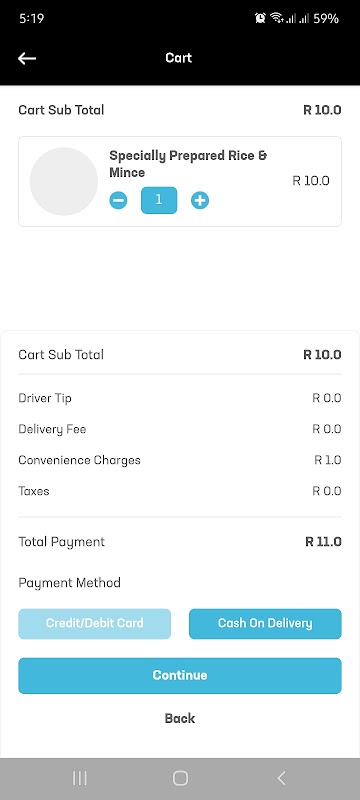Tap the item's round image placeholder

[64, 181]
